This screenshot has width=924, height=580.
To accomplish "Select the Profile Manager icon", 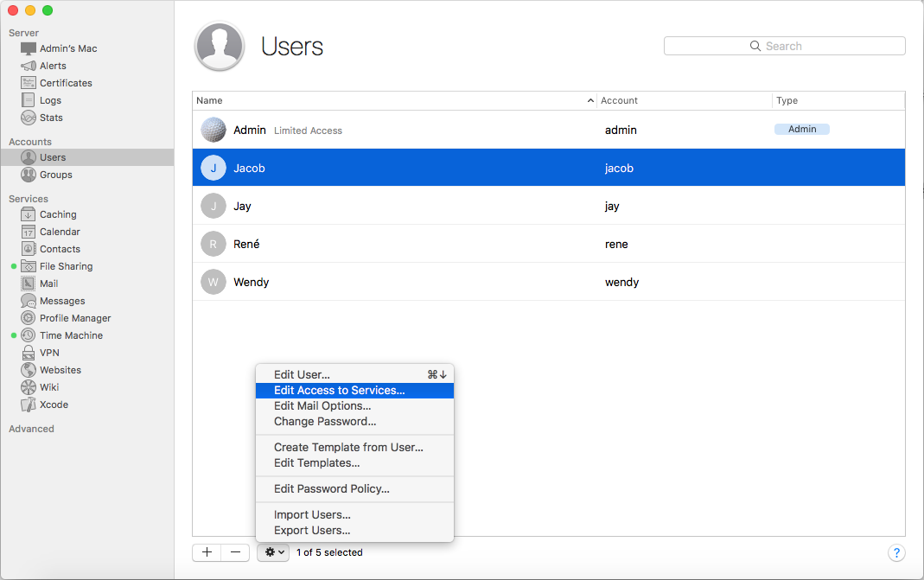I will click(x=29, y=318).
